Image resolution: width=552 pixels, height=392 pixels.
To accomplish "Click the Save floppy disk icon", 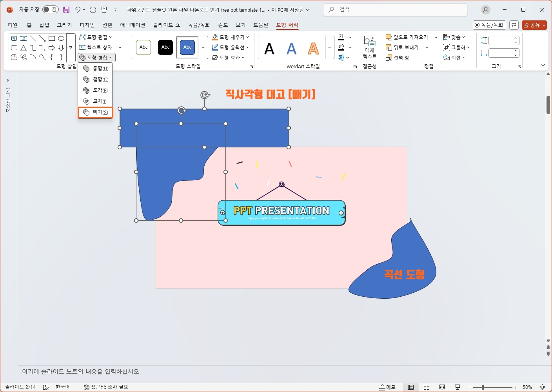I will pyautogui.click(x=66, y=10).
